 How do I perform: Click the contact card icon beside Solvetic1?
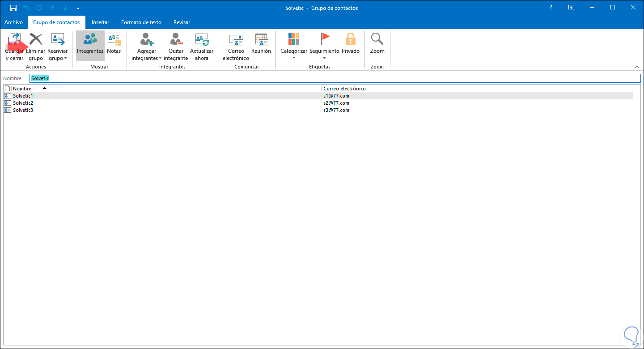(x=7, y=96)
